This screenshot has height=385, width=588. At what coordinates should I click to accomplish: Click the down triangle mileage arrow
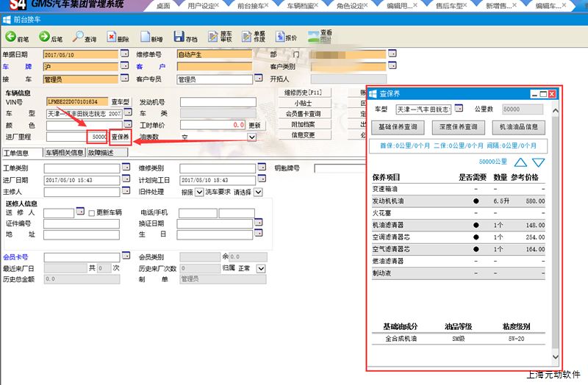[x=539, y=162]
